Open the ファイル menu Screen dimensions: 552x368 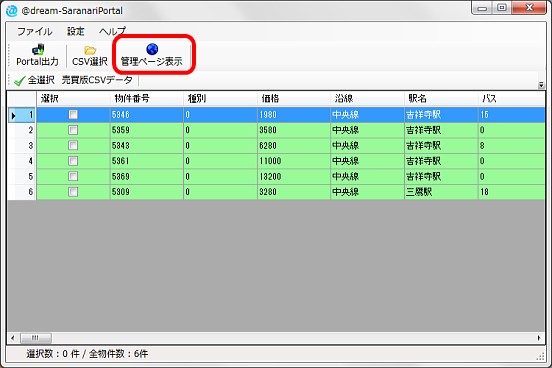click(x=34, y=31)
